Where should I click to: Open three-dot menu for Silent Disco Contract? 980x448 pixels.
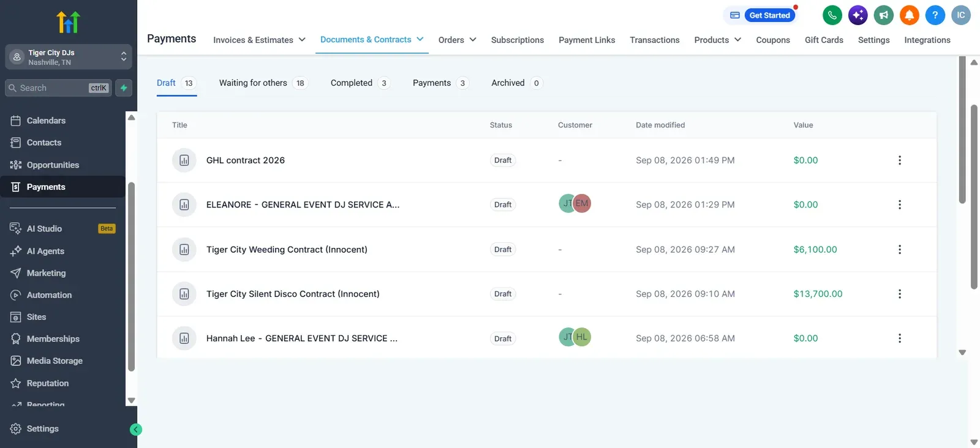(899, 294)
